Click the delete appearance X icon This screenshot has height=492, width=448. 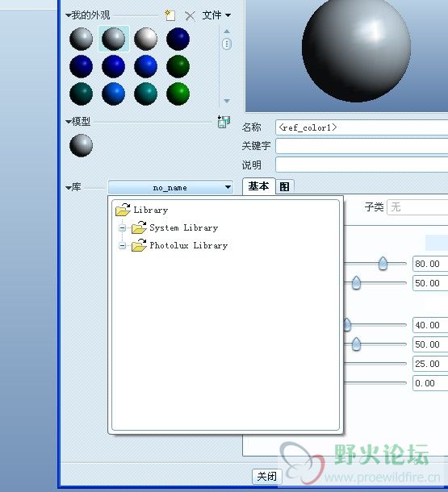pos(190,15)
